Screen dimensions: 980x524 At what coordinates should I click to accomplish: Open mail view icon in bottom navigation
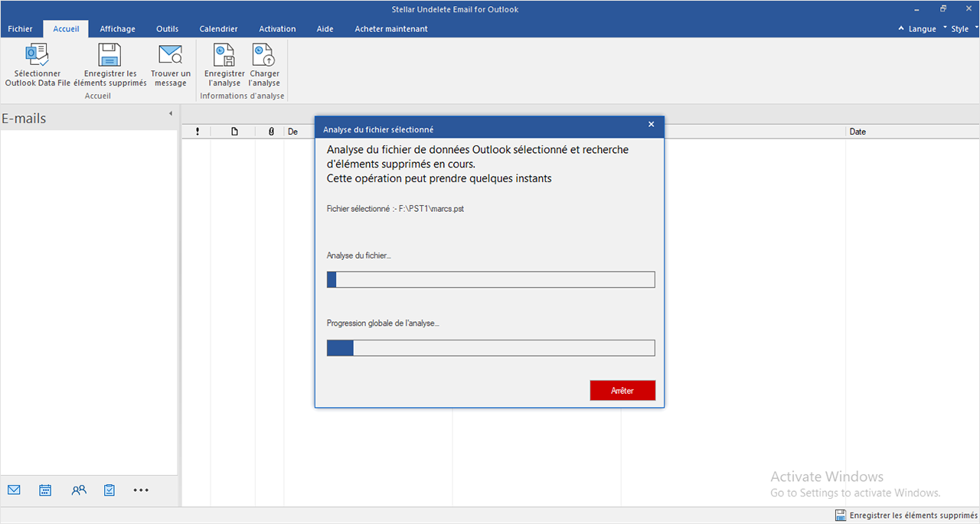point(14,490)
